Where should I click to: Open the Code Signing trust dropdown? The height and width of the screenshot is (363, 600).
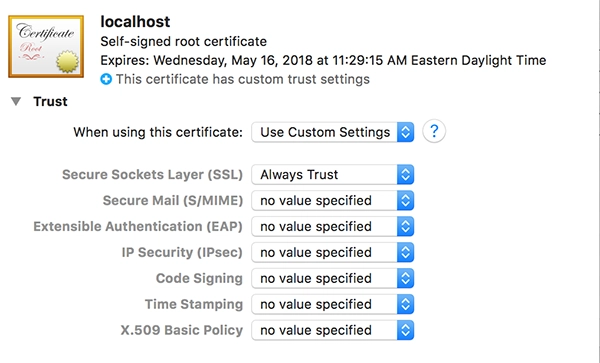tap(333, 278)
